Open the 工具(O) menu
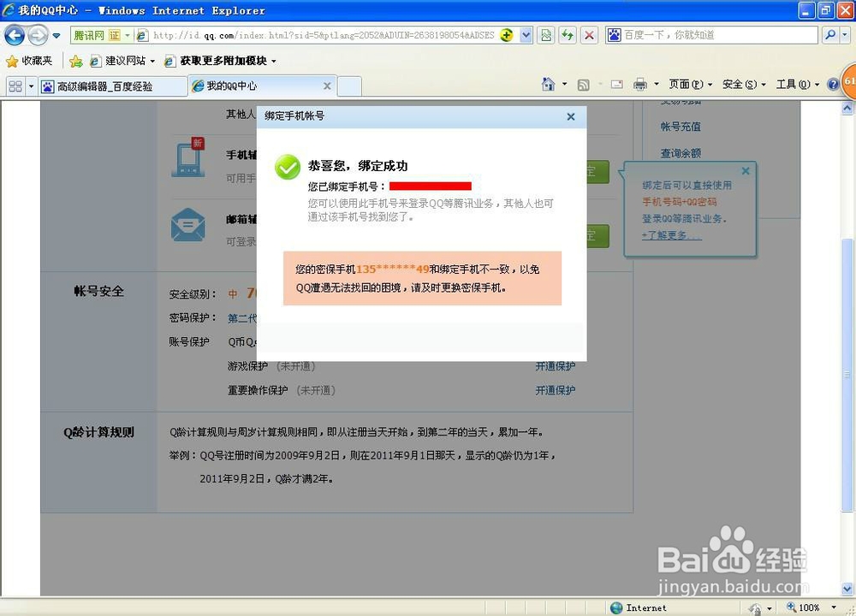 click(798, 84)
